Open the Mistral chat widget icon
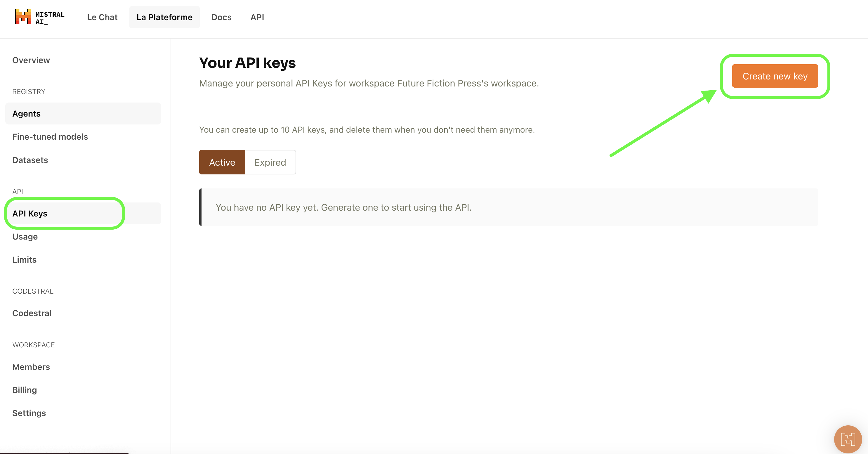Screen dimensions: 868x454 point(848,439)
